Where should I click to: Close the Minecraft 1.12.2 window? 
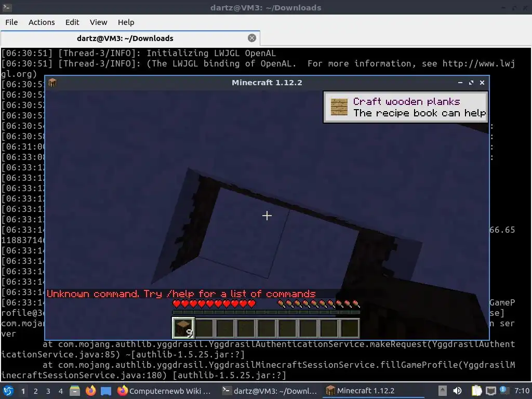tap(482, 83)
